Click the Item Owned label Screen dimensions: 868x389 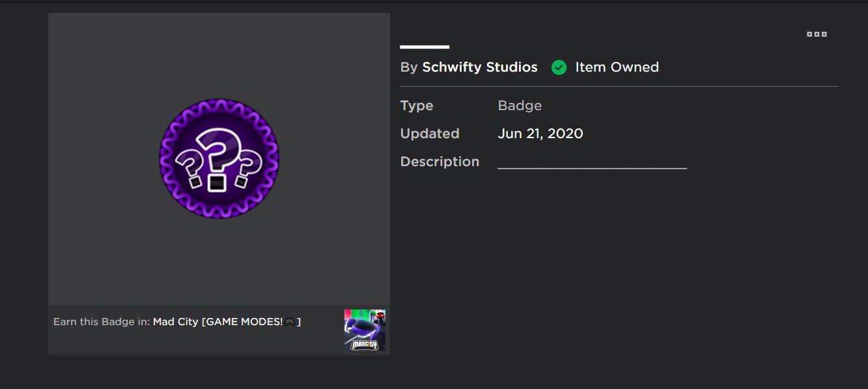[x=617, y=67]
